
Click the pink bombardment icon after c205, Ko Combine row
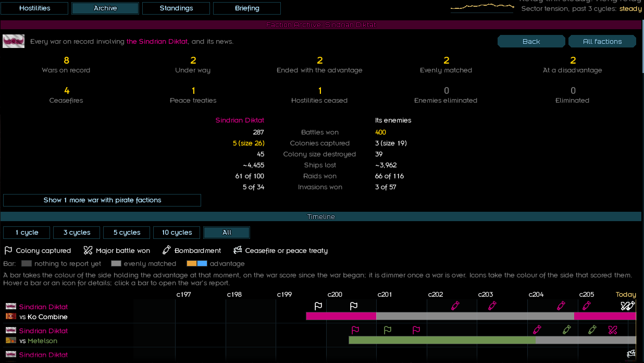587,306
